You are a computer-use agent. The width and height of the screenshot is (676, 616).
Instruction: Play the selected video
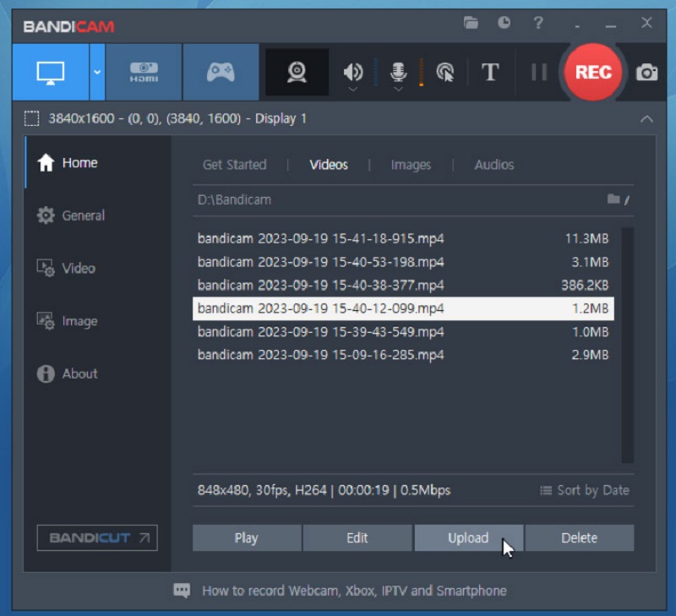pyautogui.click(x=247, y=538)
